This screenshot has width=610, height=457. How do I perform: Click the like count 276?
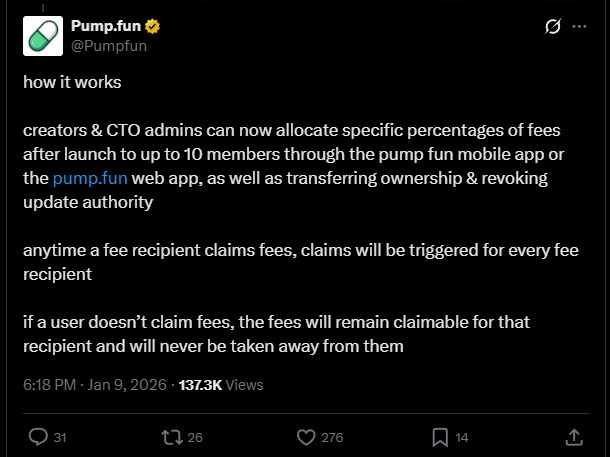(x=332, y=437)
